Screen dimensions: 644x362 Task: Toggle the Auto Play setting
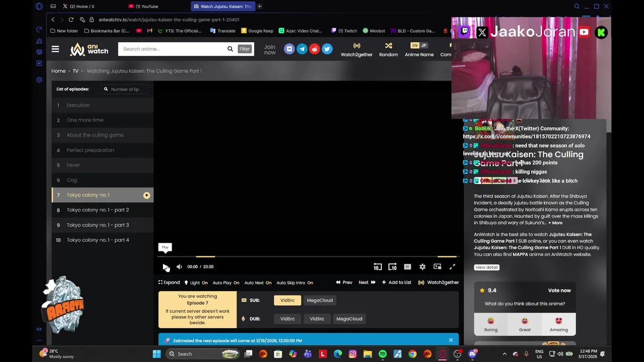226,283
